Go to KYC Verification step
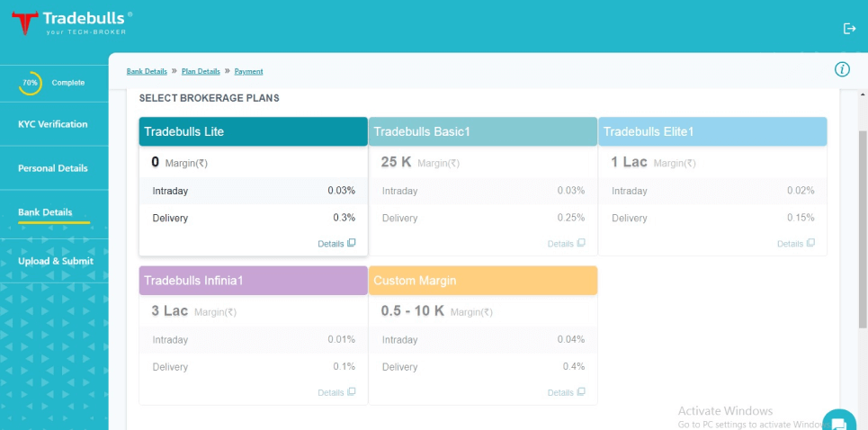This screenshot has width=868, height=430. (53, 124)
